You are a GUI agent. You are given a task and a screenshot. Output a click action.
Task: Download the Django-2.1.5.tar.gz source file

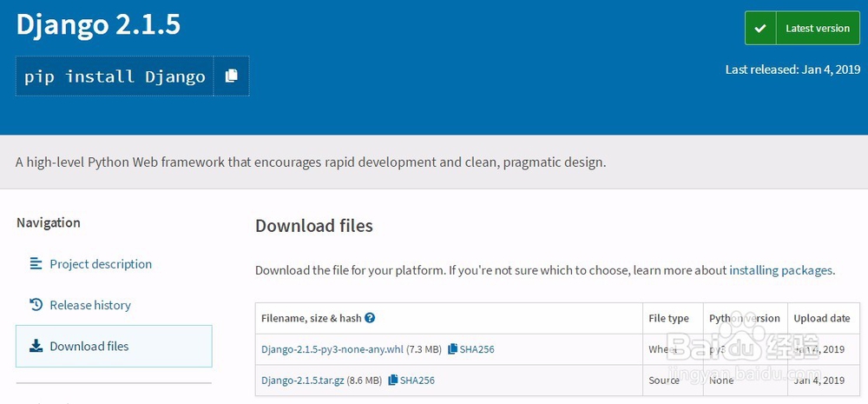(x=303, y=380)
